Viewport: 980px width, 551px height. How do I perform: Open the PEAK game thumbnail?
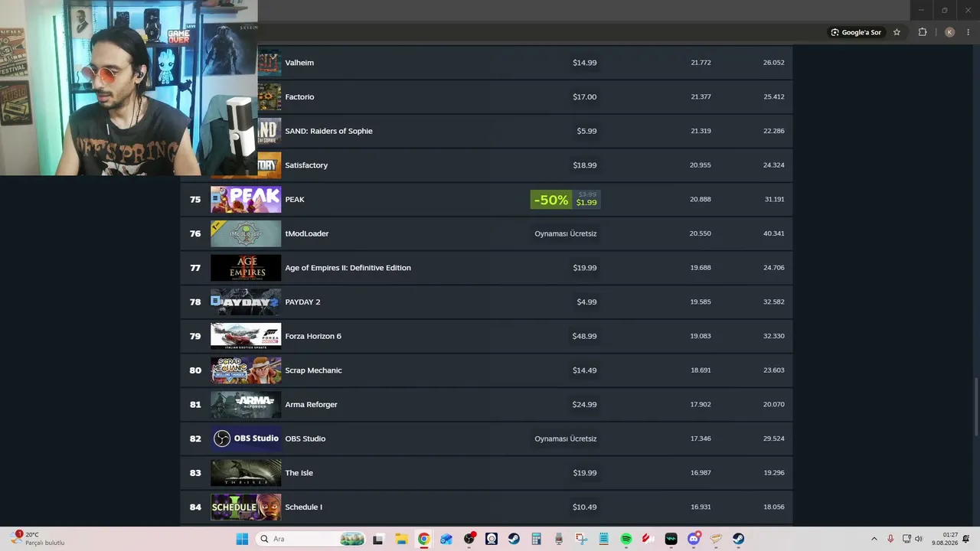pyautogui.click(x=246, y=200)
